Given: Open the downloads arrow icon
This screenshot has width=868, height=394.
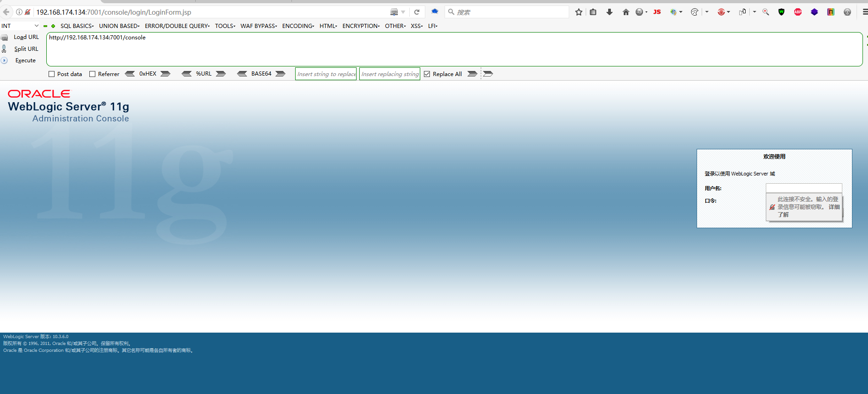Looking at the screenshot, I should pos(610,12).
